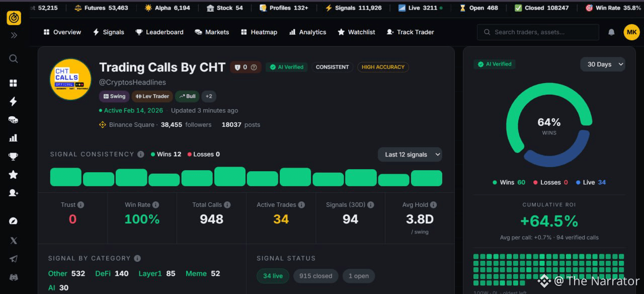Click Futures 53,463 in top ticker
644x294 pixels.
click(x=101, y=8)
